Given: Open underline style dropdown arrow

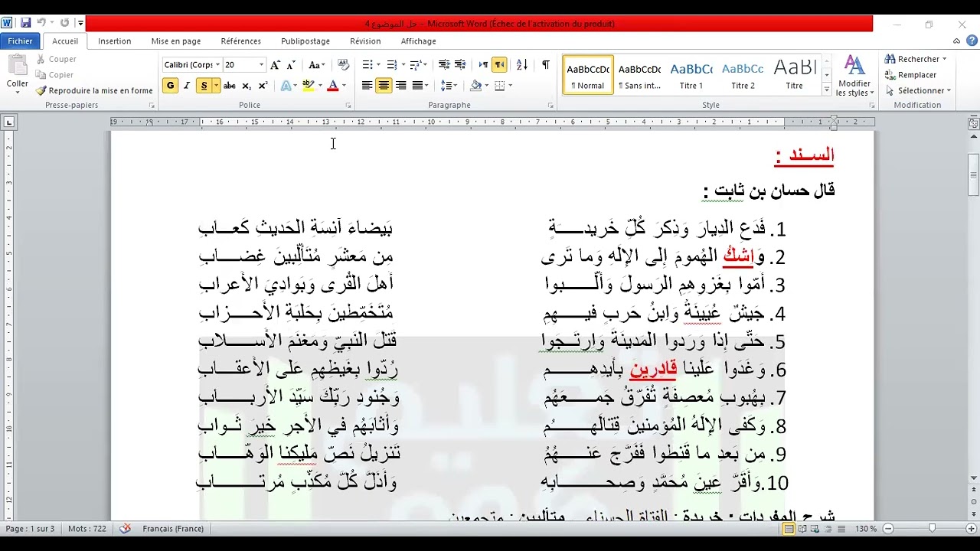Looking at the screenshot, I should pos(217,86).
